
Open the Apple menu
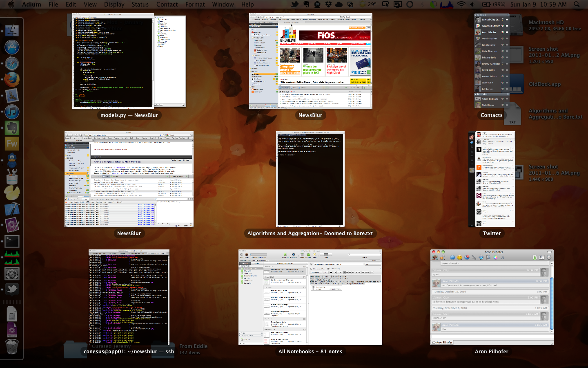(x=11, y=4)
